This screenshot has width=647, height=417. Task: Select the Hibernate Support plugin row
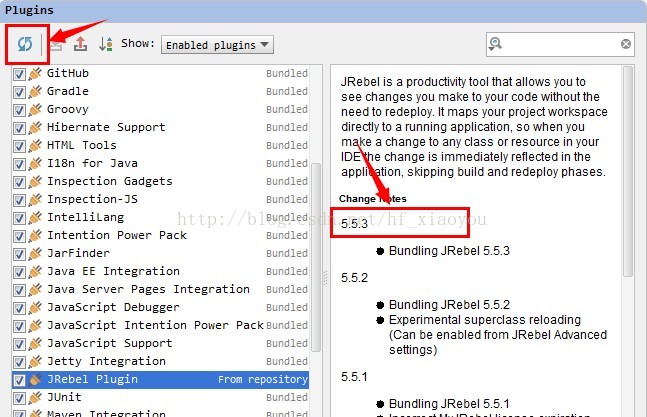(x=161, y=128)
